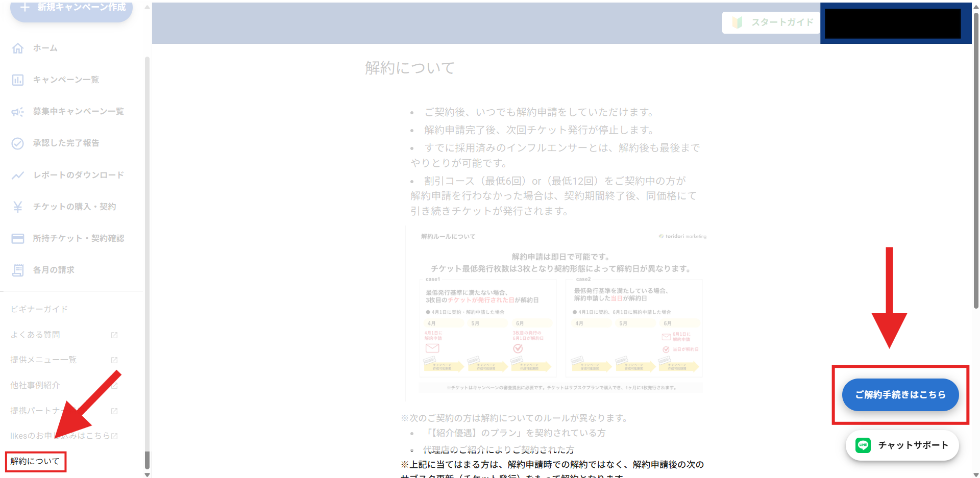
Task: Open 提供メニュー一覧 external link
Action: pyautogui.click(x=114, y=360)
